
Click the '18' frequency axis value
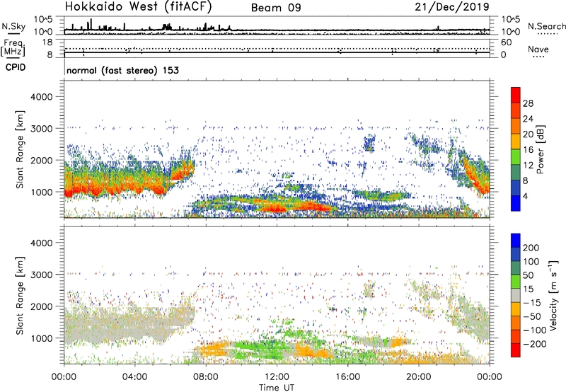click(x=47, y=42)
